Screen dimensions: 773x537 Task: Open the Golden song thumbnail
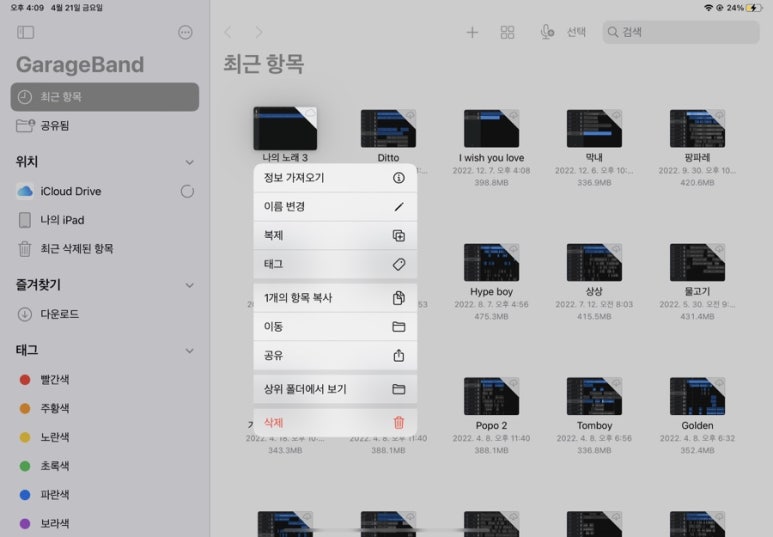(x=698, y=396)
